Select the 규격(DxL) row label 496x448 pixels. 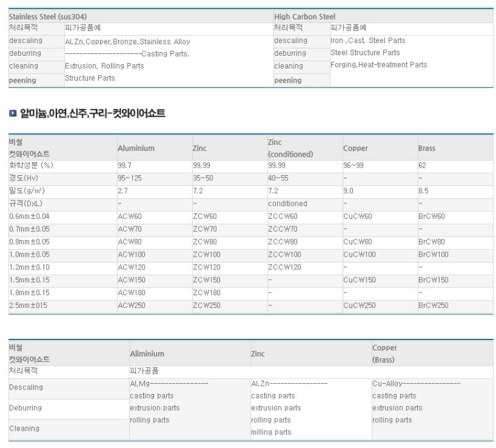[x=26, y=203]
